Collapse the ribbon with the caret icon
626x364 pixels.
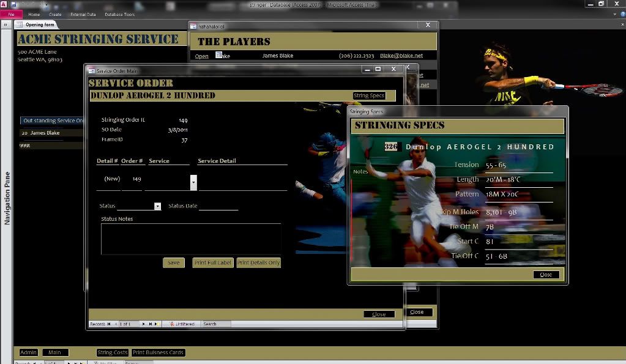tap(615, 14)
